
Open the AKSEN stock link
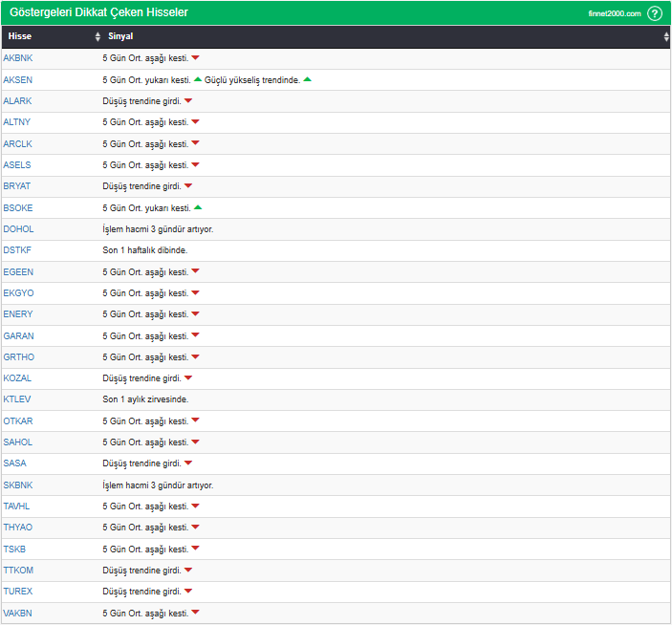coord(17,79)
